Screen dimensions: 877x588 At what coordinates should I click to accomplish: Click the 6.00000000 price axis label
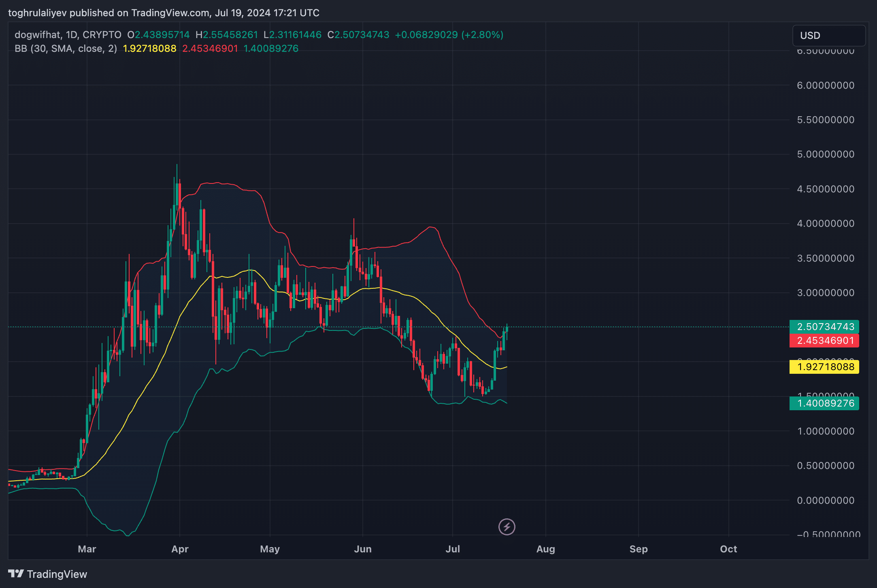tap(826, 85)
